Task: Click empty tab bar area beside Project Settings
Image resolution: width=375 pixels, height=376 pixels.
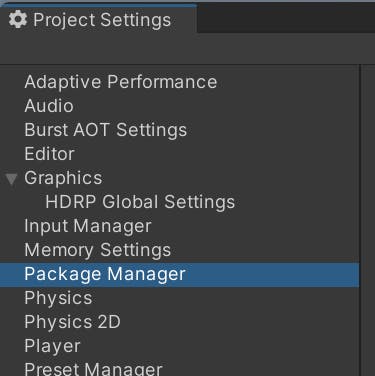Action: coord(286,18)
